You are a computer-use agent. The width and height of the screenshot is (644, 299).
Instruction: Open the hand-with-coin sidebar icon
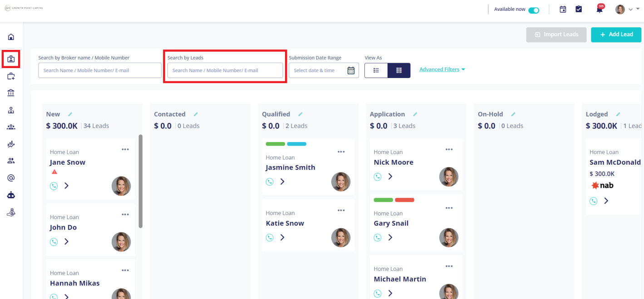point(11,212)
